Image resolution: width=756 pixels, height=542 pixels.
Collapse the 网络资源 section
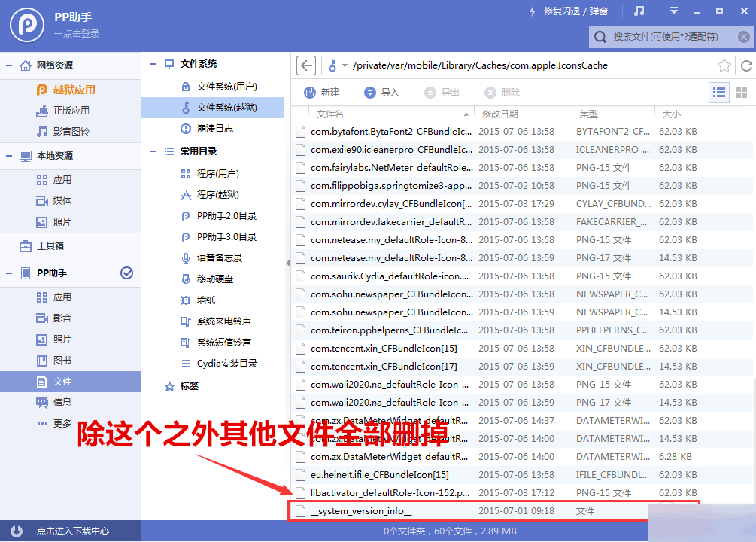click(9, 65)
